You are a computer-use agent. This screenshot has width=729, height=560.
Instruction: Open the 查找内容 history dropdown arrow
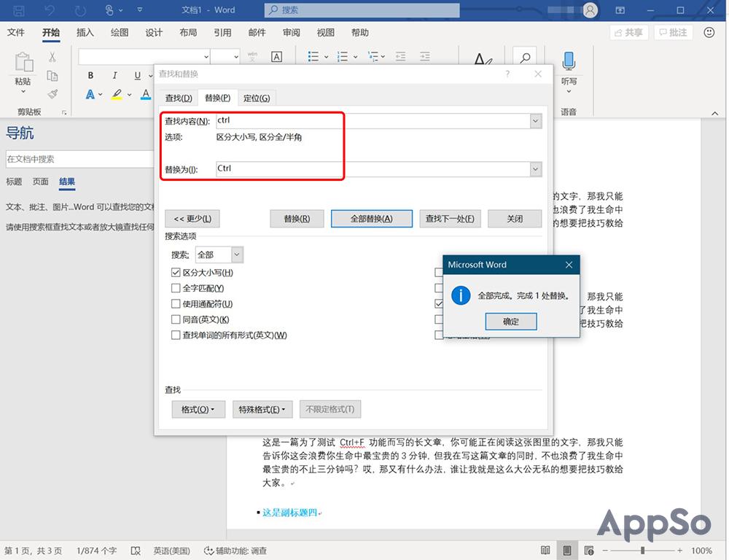point(536,121)
